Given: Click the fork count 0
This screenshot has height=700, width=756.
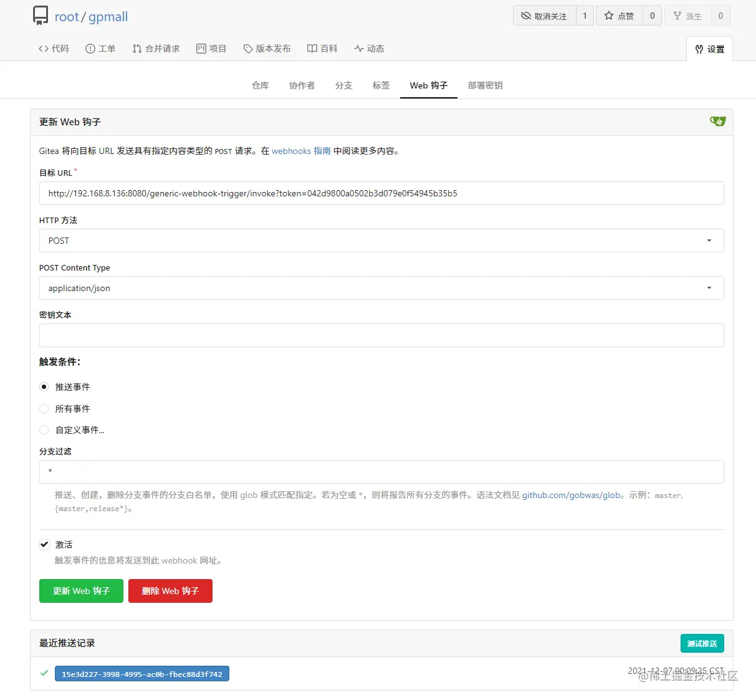Looking at the screenshot, I should click(720, 16).
